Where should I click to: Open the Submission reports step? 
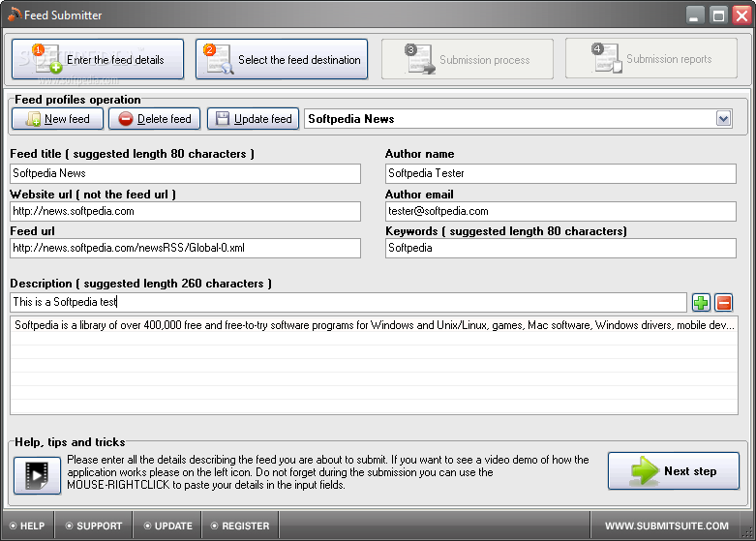tap(651, 59)
